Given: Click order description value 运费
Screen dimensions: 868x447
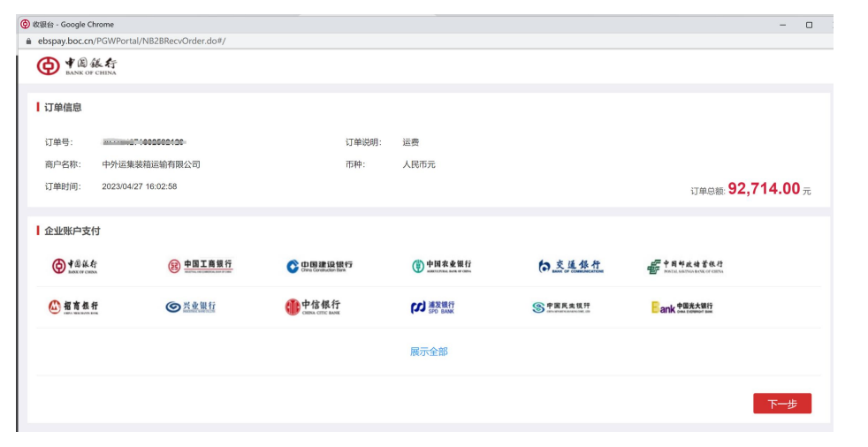Looking at the screenshot, I should [411, 142].
